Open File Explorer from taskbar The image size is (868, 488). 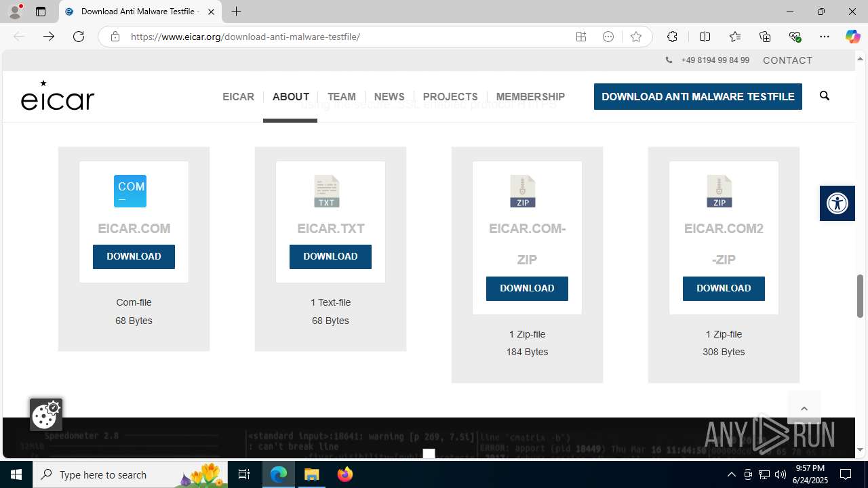(x=312, y=474)
